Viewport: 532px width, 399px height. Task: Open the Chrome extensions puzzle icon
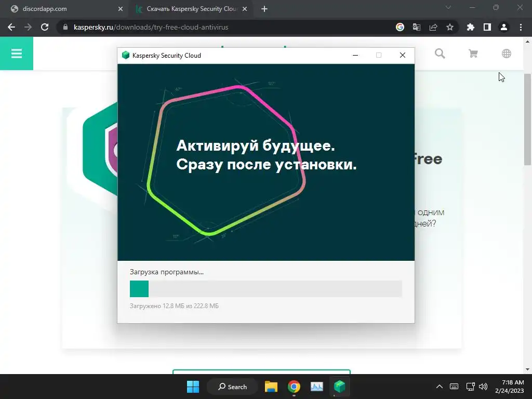(471, 27)
